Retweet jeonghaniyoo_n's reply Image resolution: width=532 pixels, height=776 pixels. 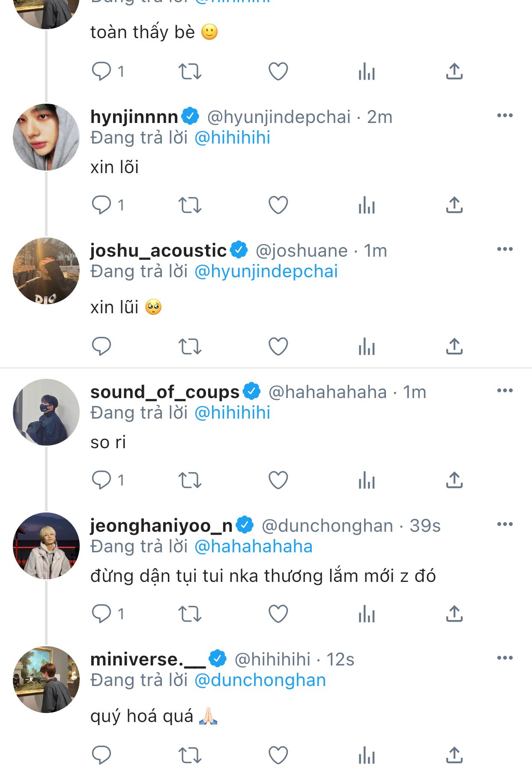(x=190, y=614)
